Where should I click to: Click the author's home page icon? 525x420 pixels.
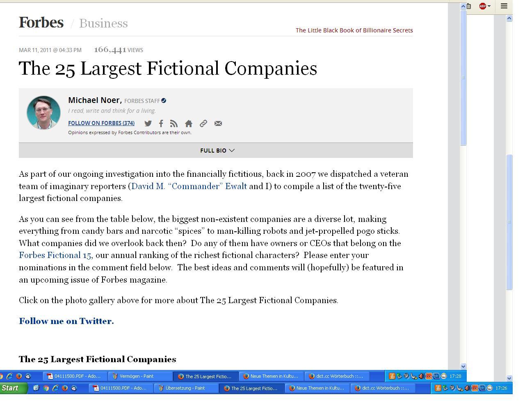(189, 123)
